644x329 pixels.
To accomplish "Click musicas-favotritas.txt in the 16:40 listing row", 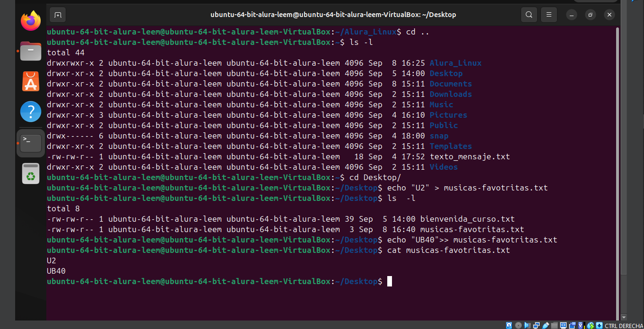I will 472,229.
